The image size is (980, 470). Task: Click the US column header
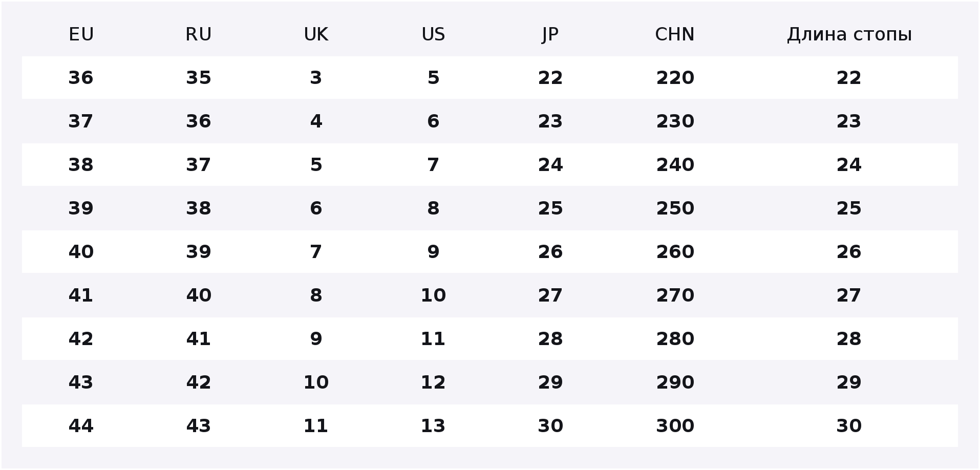pos(433,34)
